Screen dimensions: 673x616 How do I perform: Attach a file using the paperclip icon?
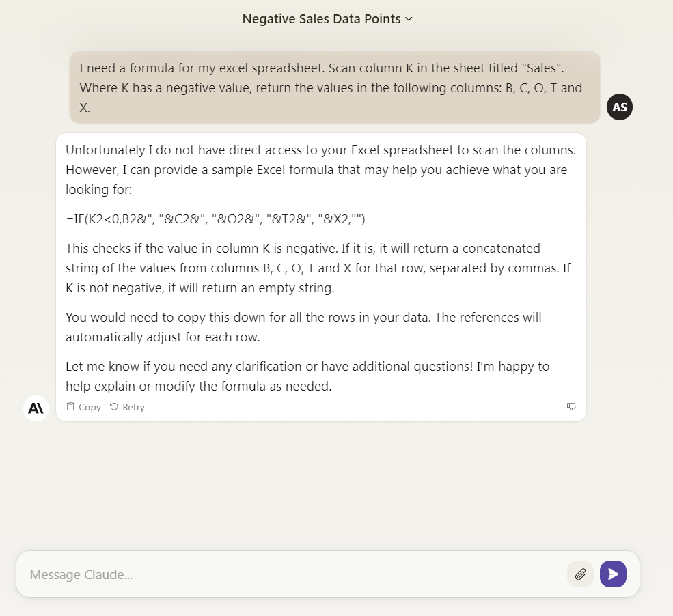580,574
